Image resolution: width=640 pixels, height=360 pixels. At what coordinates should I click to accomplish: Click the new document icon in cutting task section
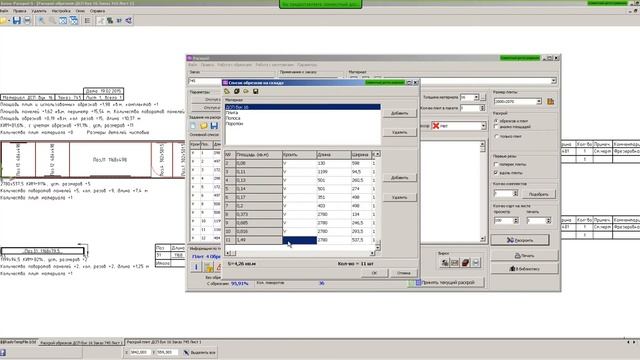[193, 126]
